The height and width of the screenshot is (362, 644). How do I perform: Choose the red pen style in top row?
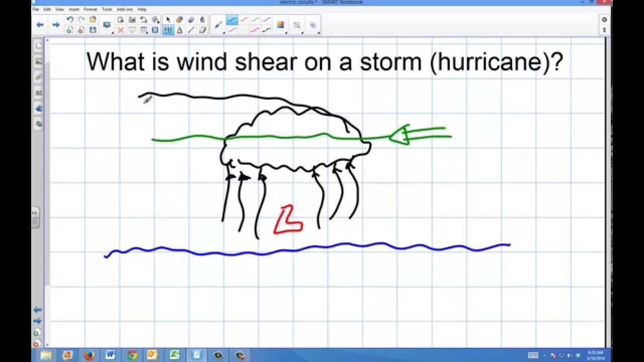click(244, 20)
